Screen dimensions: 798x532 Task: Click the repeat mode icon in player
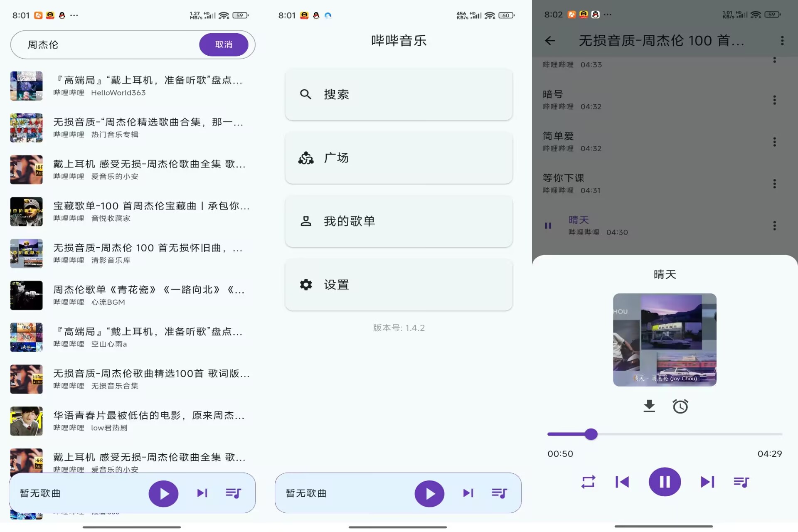click(589, 482)
